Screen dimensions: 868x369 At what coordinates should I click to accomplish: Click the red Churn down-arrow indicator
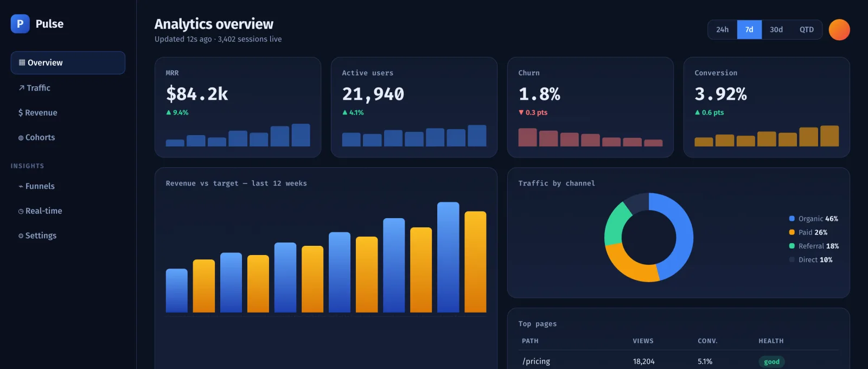(x=521, y=112)
